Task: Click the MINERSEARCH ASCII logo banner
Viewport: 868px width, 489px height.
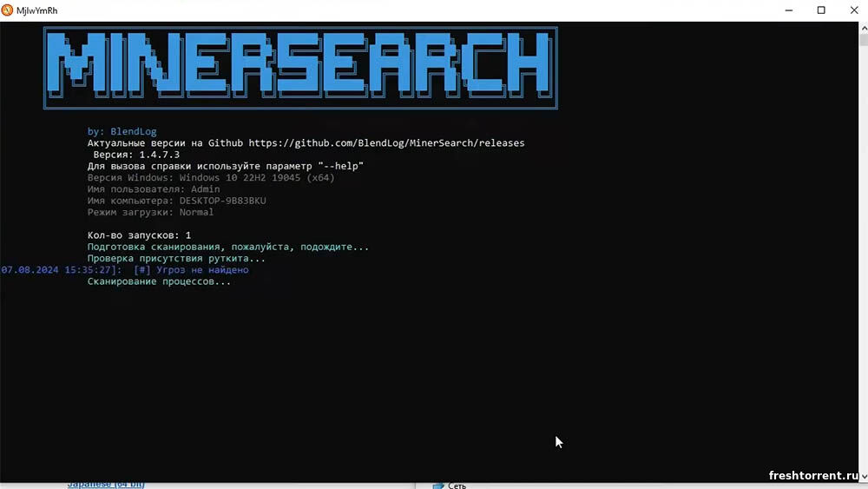Action: click(x=300, y=68)
